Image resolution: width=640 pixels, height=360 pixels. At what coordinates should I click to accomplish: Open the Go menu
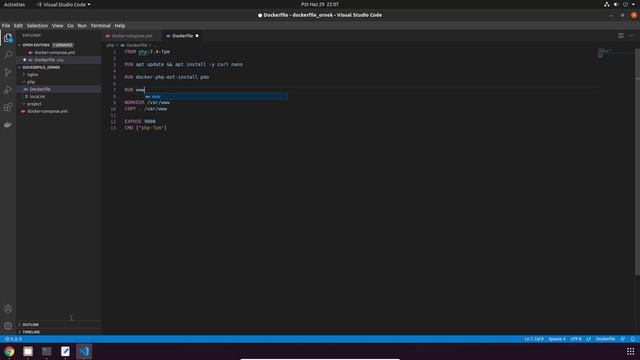[70, 26]
